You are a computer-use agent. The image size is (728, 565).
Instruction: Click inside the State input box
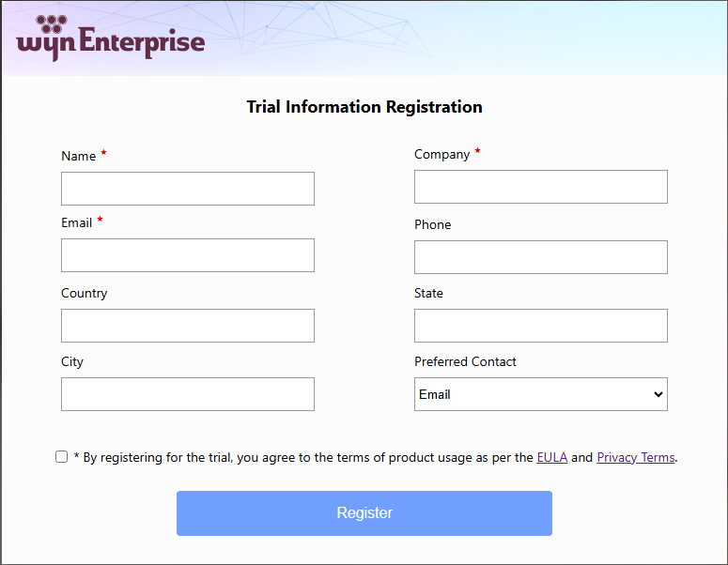(541, 326)
